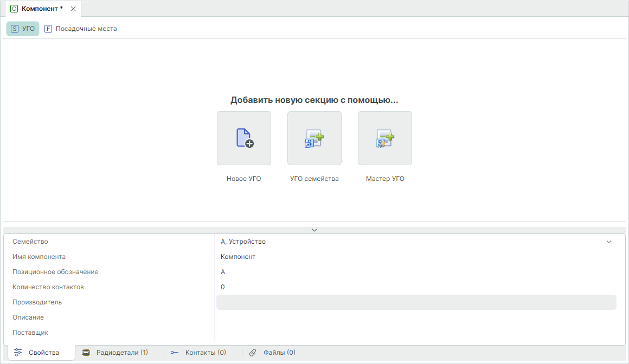Click the Количество контактов label
This screenshot has width=629, height=364.
point(48,287)
